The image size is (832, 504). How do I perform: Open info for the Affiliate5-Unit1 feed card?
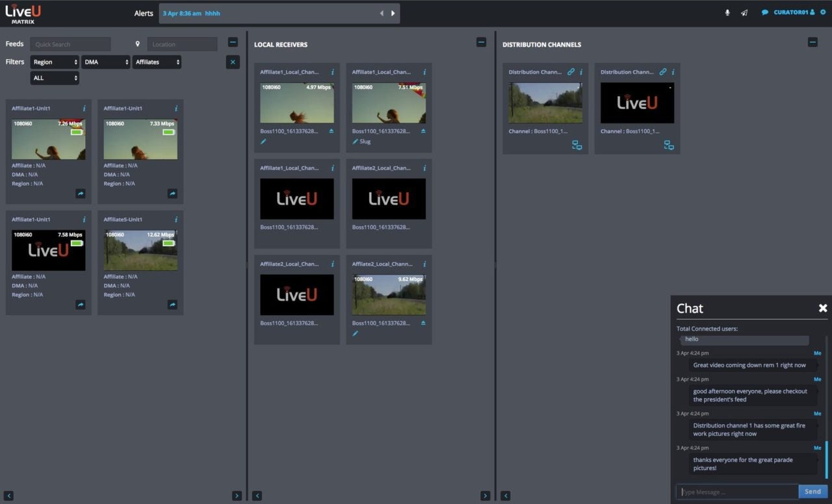click(176, 220)
